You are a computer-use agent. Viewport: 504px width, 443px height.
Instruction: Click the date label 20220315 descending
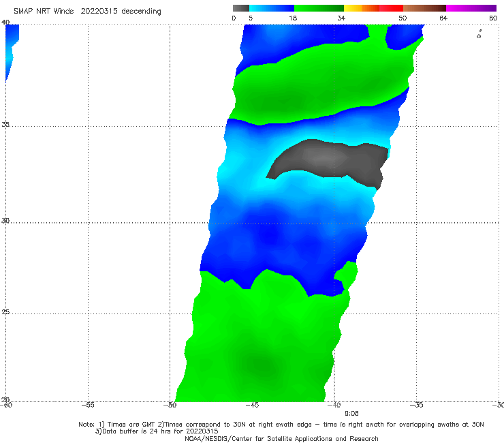[121, 12]
